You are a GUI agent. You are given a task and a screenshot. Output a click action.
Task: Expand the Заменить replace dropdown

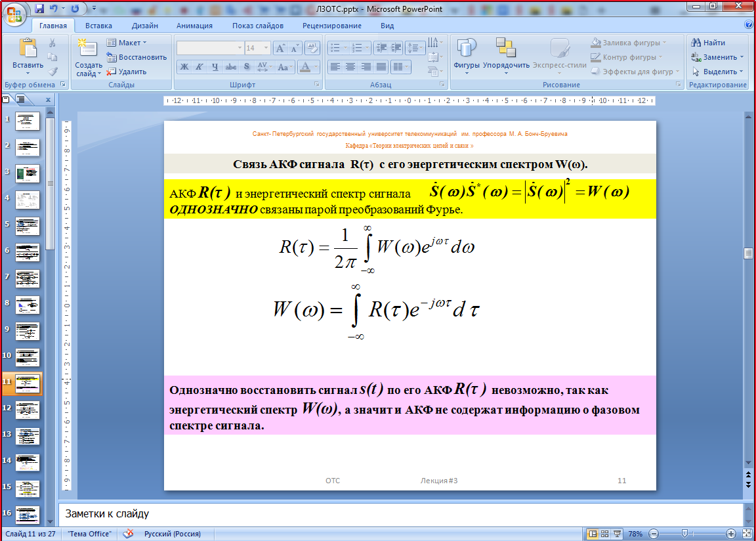click(x=742, y=57)
